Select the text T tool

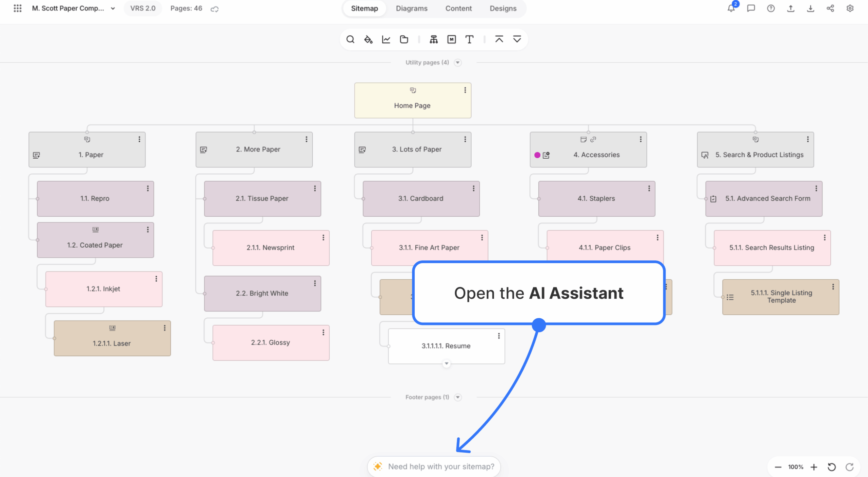coord(469,39)
